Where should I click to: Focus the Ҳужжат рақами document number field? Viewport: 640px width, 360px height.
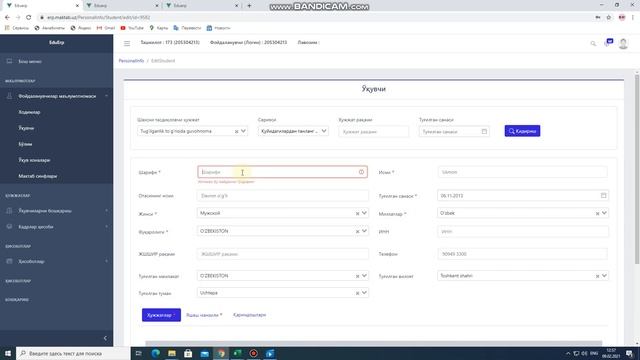pos(373,131)
